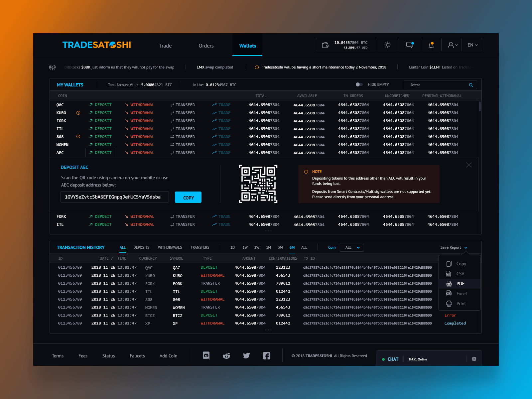Click Deposit for AEC coin
The width and height of the screenshot is (532, 399).
click(x=100, y=153)
